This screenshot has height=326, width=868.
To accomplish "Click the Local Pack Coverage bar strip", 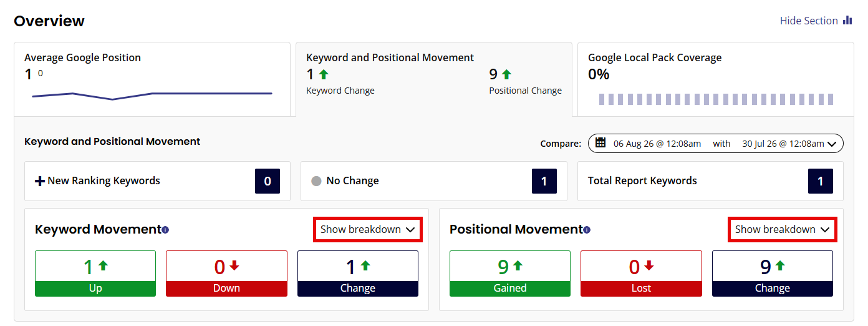I will [x=716, y=99].
